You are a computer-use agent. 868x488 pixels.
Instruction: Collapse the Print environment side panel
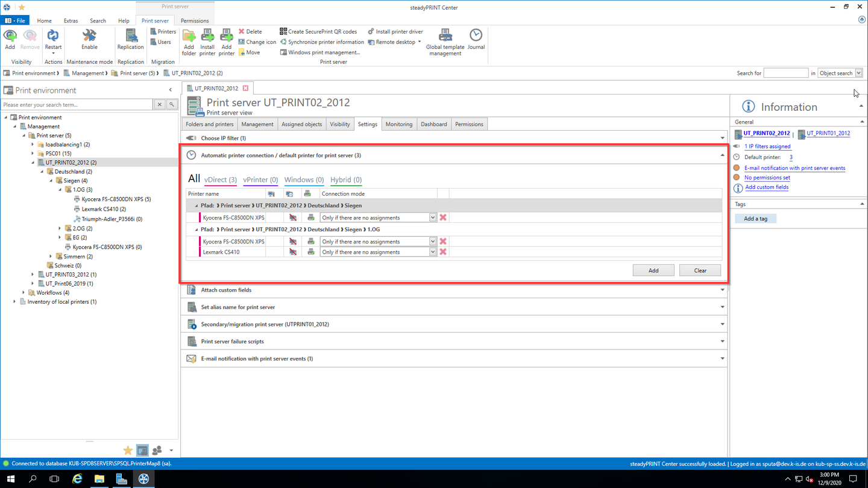[x=171, y=90]
